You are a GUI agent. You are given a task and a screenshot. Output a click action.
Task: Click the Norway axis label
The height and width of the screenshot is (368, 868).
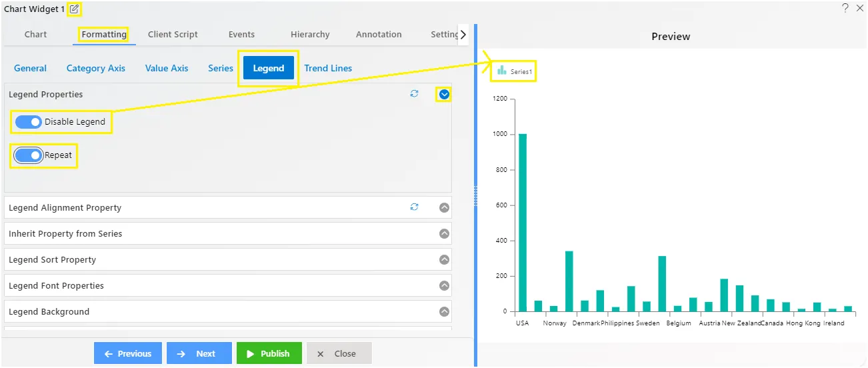(x=555, y=323)
